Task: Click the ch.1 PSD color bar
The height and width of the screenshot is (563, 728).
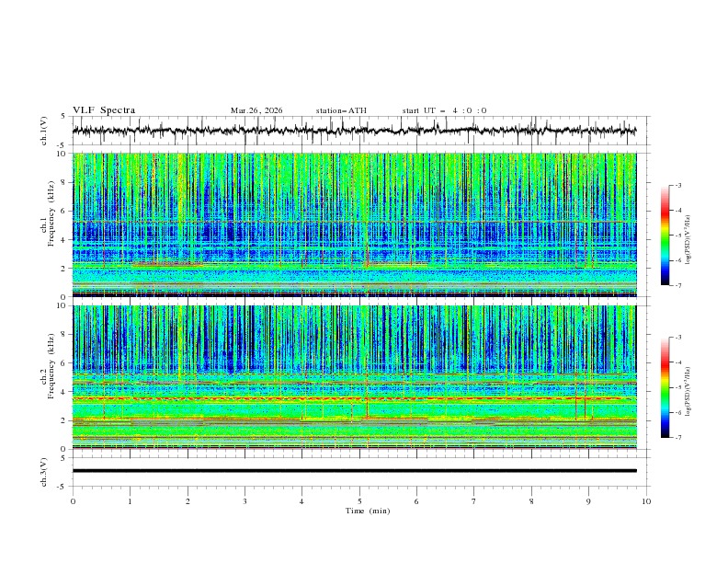Action: [x=665, y=236]
